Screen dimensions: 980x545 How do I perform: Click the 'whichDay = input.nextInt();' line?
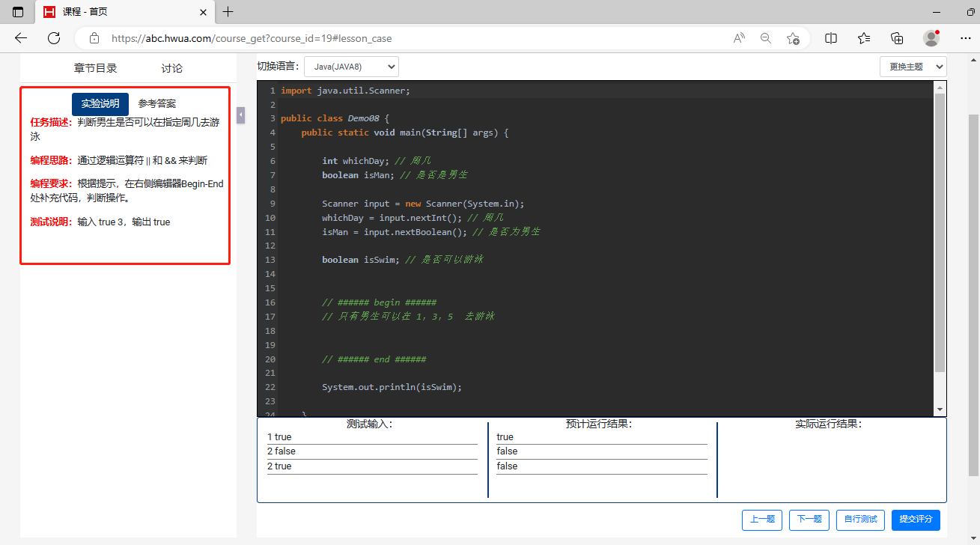click(413, 218)
